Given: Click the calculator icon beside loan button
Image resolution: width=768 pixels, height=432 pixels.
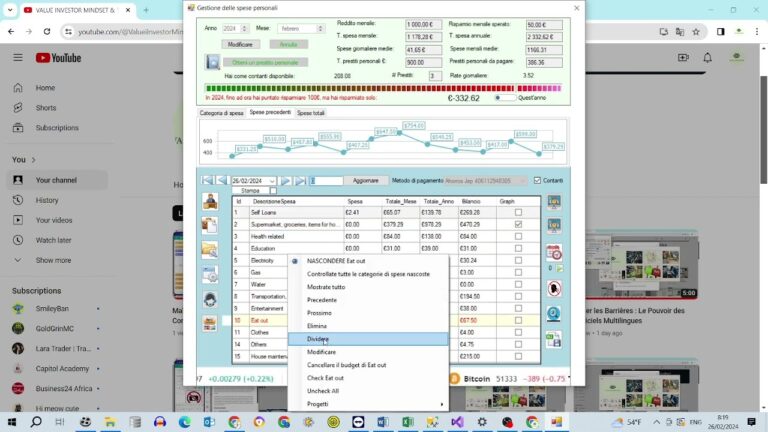Looking at the screenshot, I should [x=213, y=62].
